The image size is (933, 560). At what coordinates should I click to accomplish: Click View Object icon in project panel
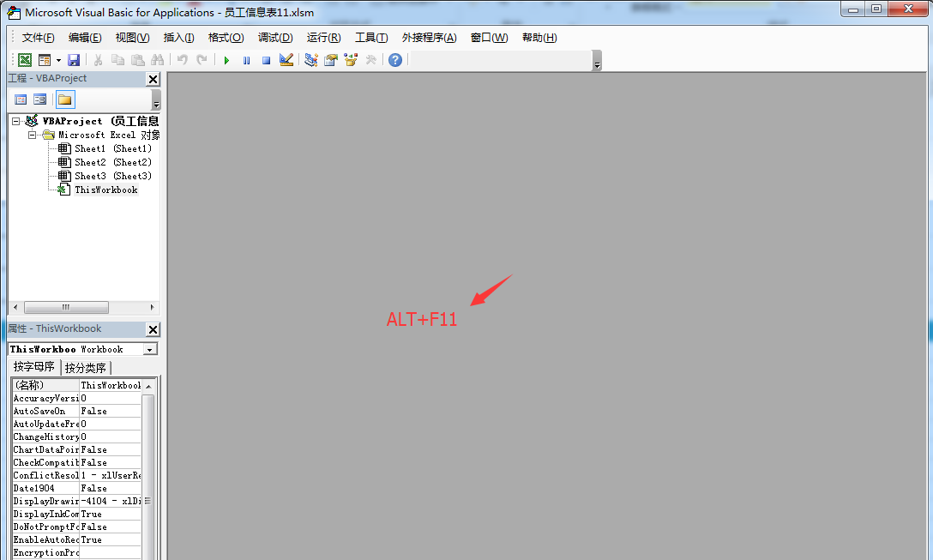[x=39, y=99]
